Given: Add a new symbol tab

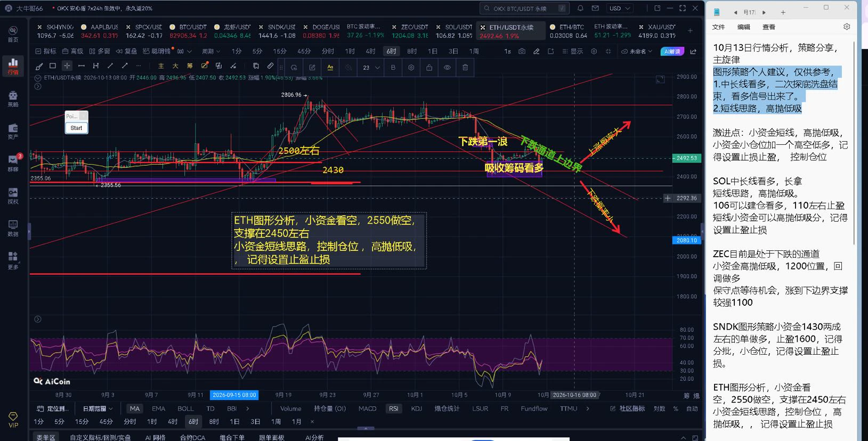Looking at the screenshot, I should click(690, 31).
